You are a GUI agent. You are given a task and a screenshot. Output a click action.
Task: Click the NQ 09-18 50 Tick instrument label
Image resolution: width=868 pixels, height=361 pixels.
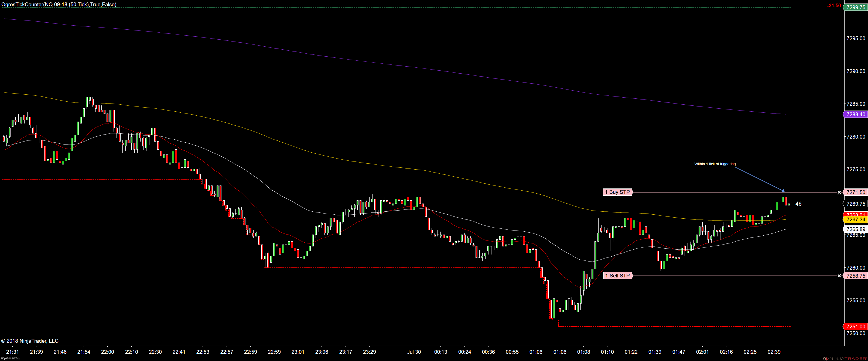pyautogui.click(x=10, y=359)
